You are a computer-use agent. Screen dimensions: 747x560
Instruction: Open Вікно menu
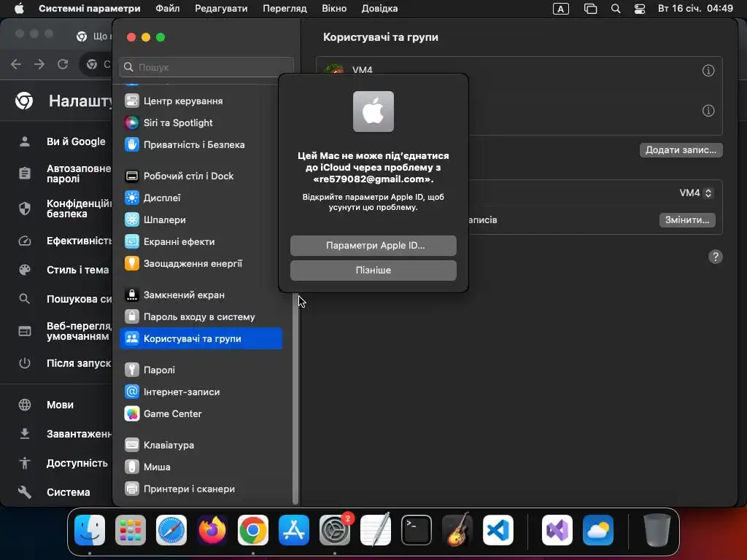click(334, 8)
